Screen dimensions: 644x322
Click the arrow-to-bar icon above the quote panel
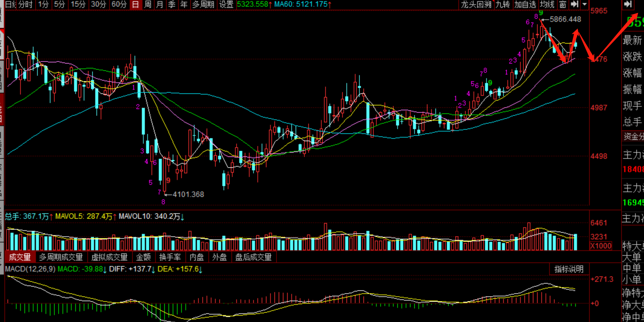628,4
